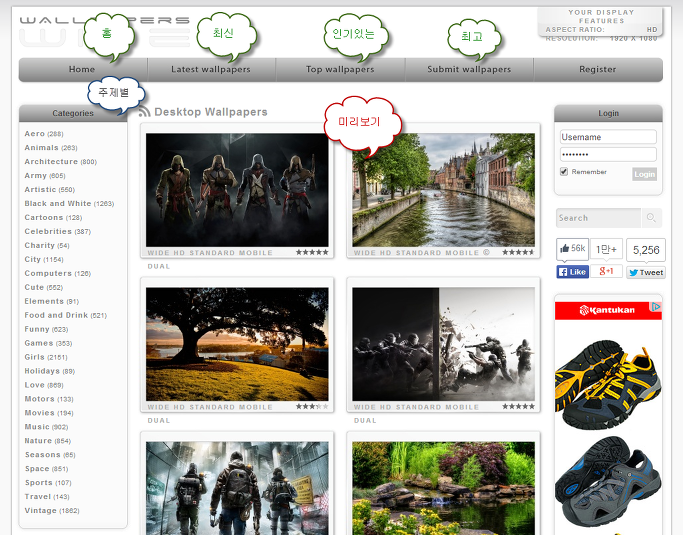683x535 pixels.
Task: Rate the Assassin's Creed wallpaper stars
Action: click(312, 252)
